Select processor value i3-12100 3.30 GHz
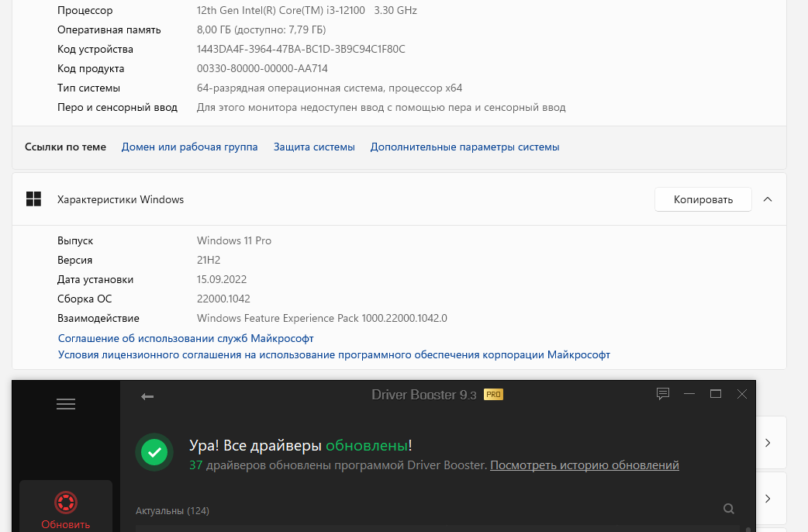The width and height of the screenshot is (808, 532). click(x=306, y=10)
